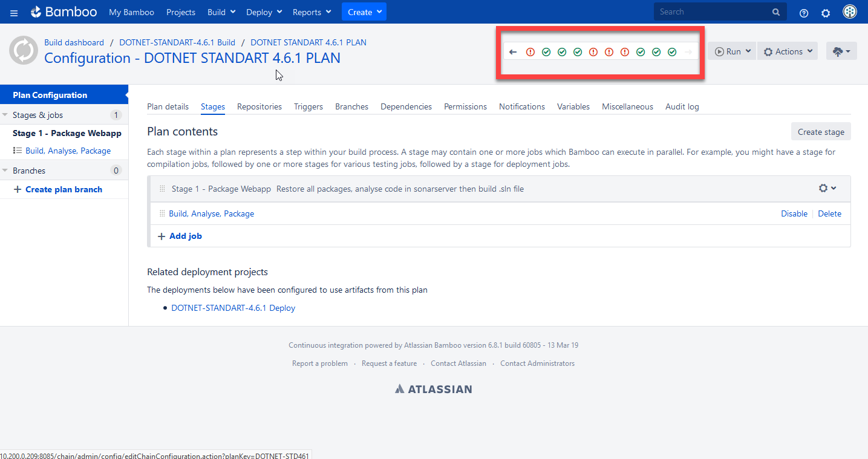Image resolution: width=868 pixels, height=459 pixels.
Task: Go to Build dashboard breadcrumb
Action: (x=74, y=42)
